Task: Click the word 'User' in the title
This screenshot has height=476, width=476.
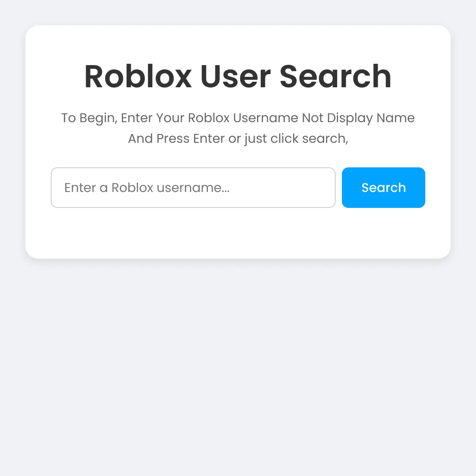Action: 236,76
